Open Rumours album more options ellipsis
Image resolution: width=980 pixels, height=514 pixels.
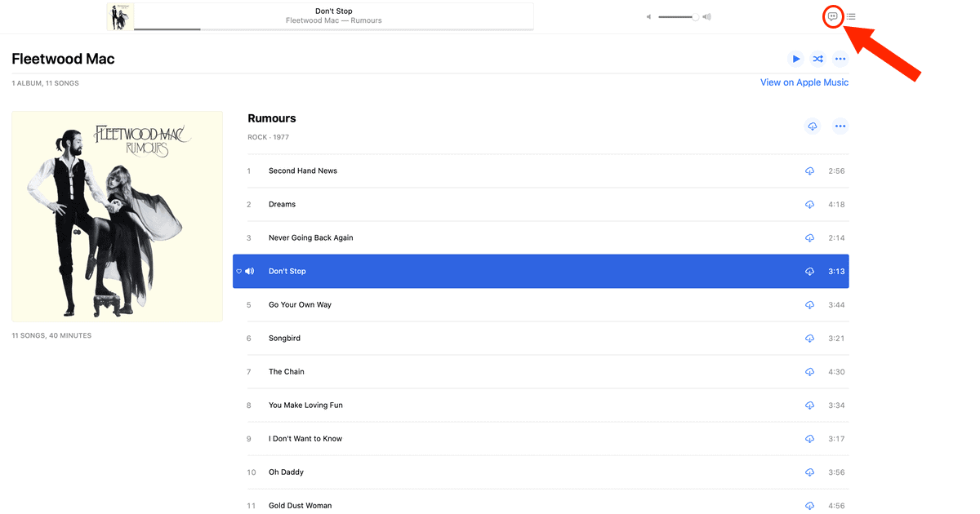coord(840,126)
